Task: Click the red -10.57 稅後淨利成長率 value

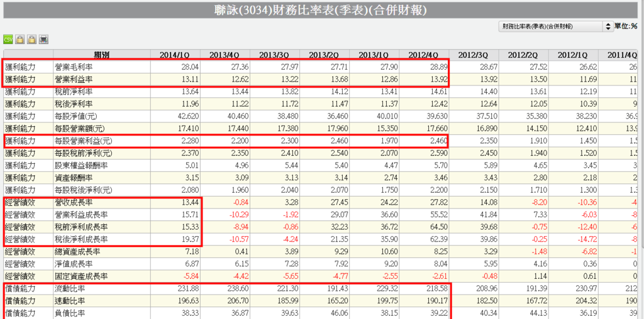Action: point(240,239)
